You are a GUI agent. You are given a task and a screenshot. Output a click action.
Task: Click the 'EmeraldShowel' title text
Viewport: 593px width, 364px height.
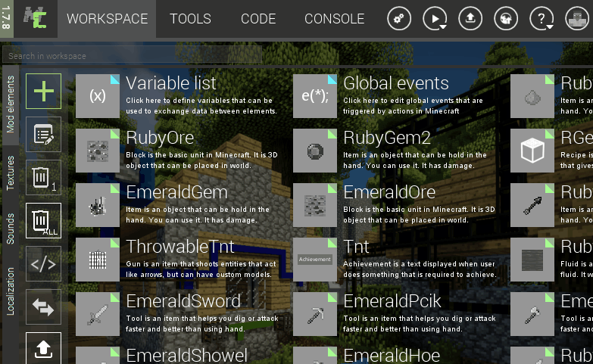point(187,356)
